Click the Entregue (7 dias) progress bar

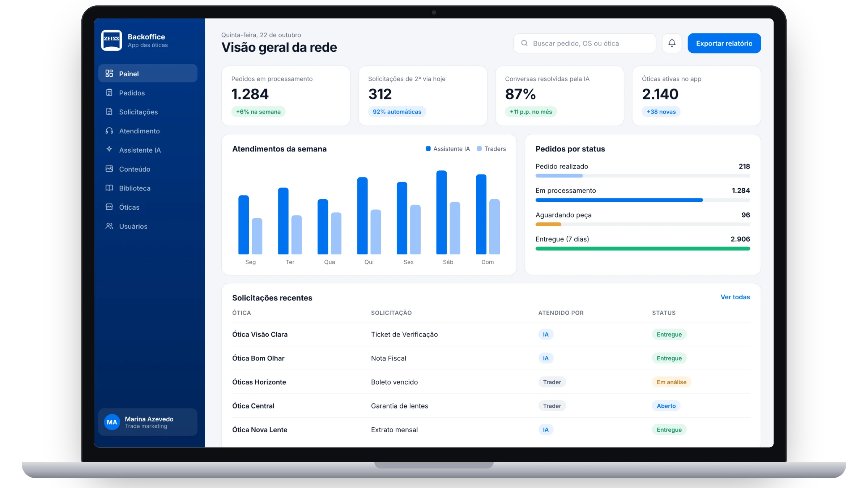click(x=642, y=249)
